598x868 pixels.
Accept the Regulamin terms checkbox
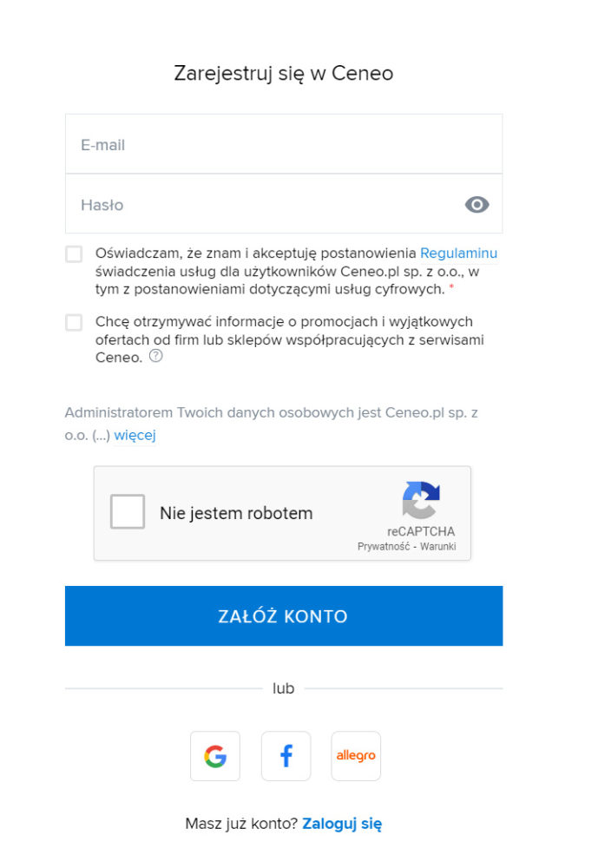point(74,254)
